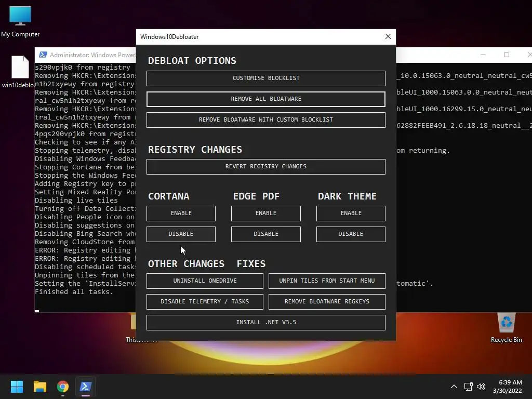This screenshot has height=399, width=532.
Task: Show hidden tray icons chevron
Action: pos(454,387)
